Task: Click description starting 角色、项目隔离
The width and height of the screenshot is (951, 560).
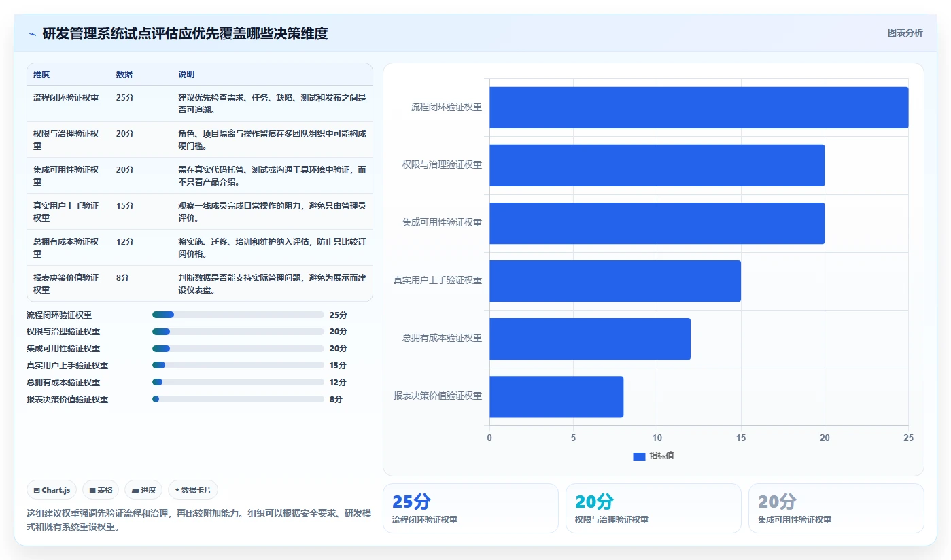Action: [x=272, y=139]
